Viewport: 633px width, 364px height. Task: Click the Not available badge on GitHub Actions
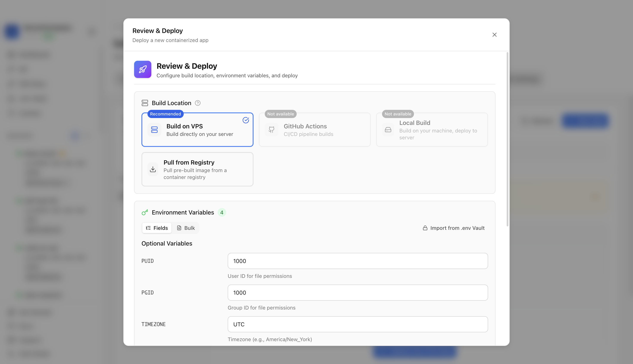click(x=280, y=114)
